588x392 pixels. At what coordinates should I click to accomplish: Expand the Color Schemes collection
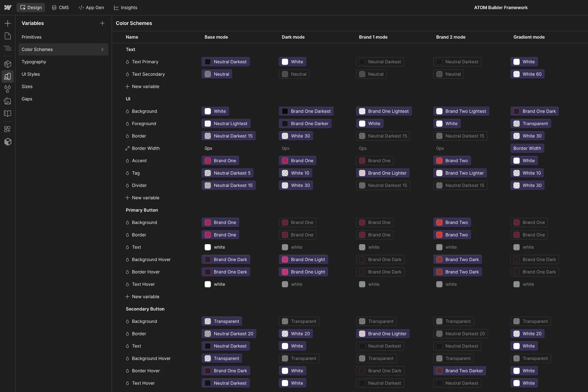click(102, 49)
